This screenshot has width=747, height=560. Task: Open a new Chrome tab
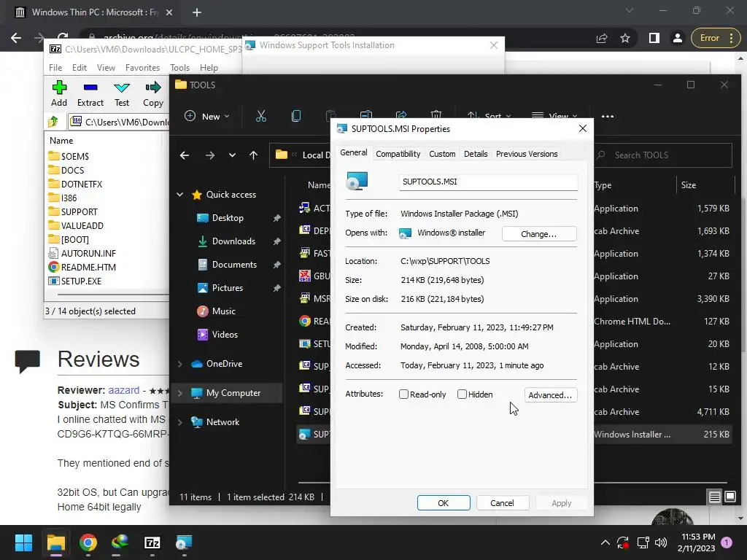coord(197,13)
